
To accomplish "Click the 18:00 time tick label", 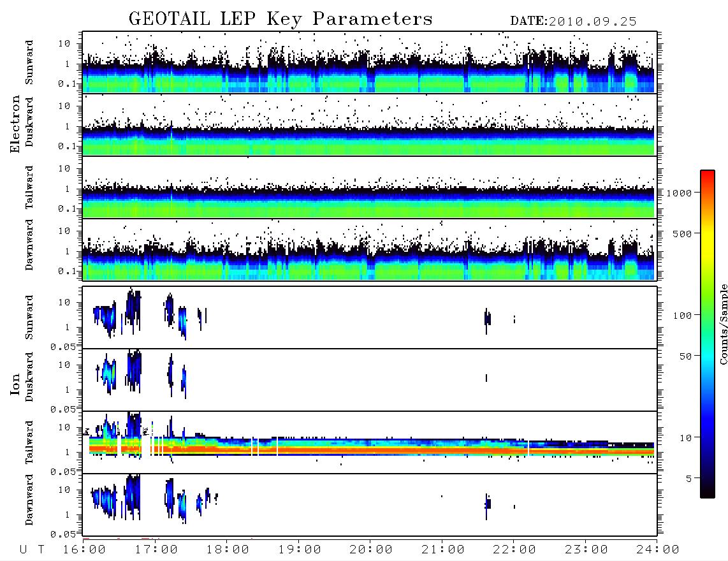I will [x=228, y=550].
